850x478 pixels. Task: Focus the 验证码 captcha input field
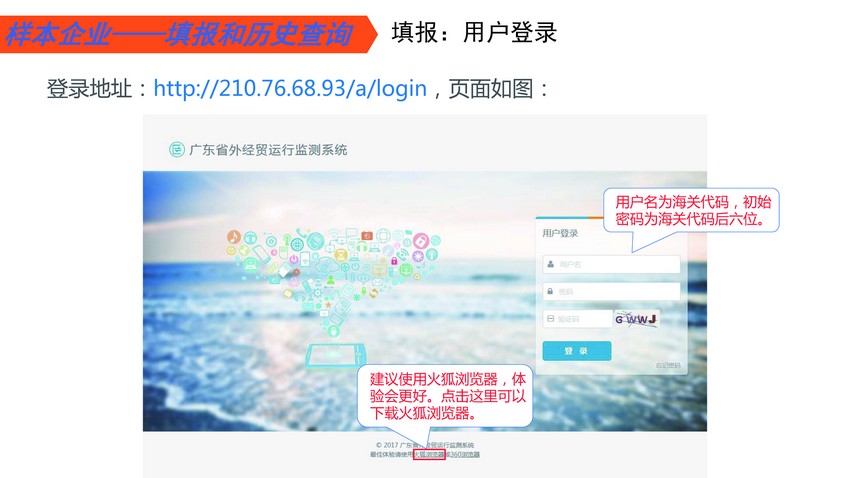click(577, 319)
